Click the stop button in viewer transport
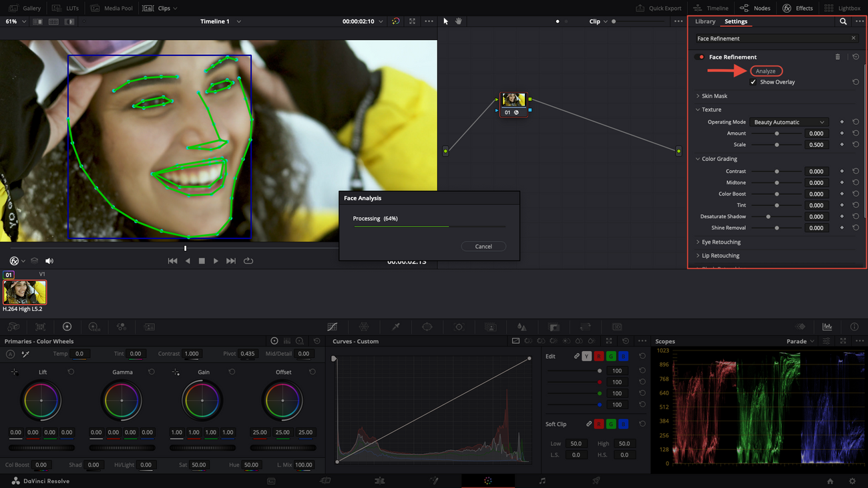The image size is (868, 488). (202, 261)
